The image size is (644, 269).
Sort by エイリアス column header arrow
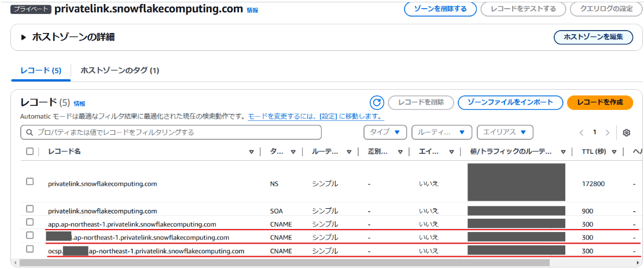tap(451, 152)
